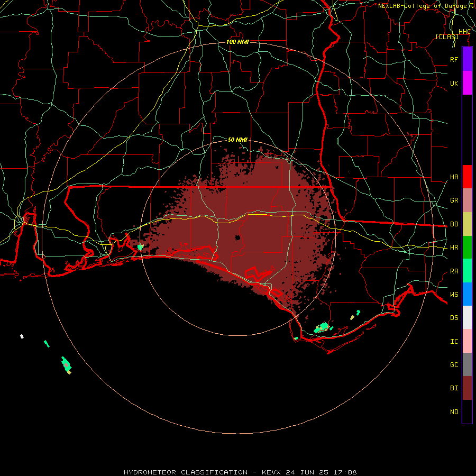Click the RF purple legend swatch
The image size is (476, 476).
(467, 59)
